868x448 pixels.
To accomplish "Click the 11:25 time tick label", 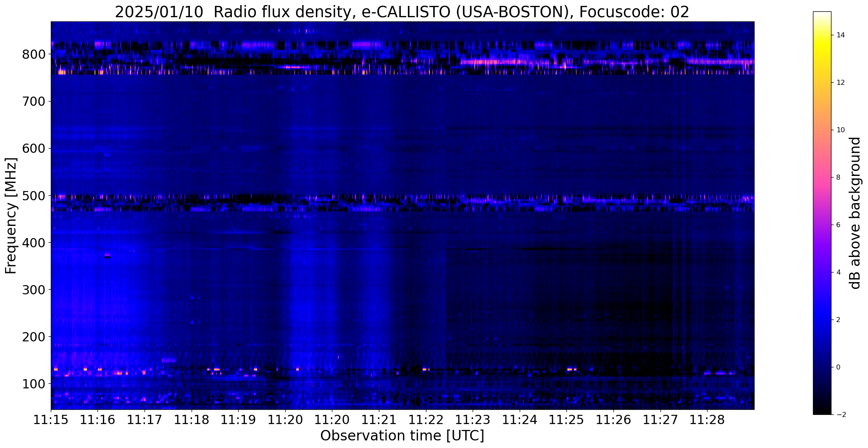I will click(566, 420).
